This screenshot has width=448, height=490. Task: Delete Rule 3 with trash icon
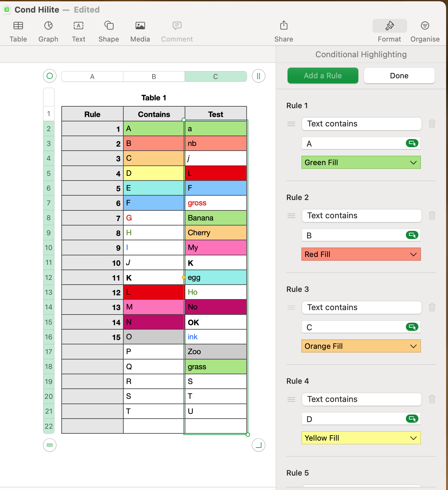[432, 307]
